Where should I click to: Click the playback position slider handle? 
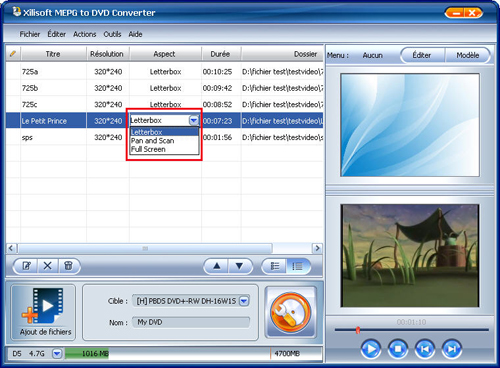[358, 330]
